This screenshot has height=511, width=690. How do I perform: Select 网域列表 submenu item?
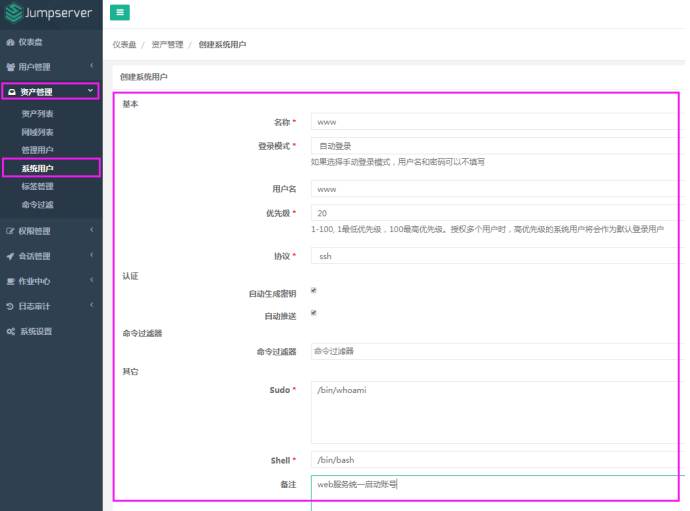pyautogui.click(x=37, y=132)
